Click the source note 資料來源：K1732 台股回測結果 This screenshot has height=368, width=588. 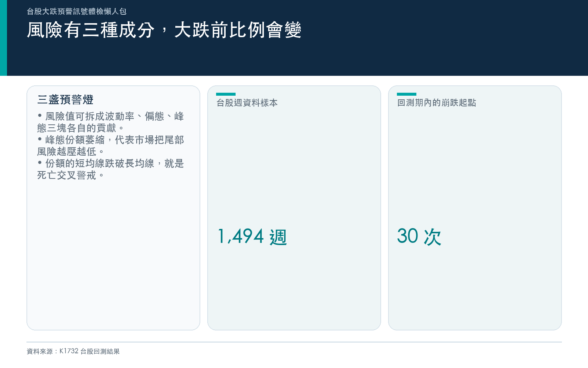[x=73, y=351]
